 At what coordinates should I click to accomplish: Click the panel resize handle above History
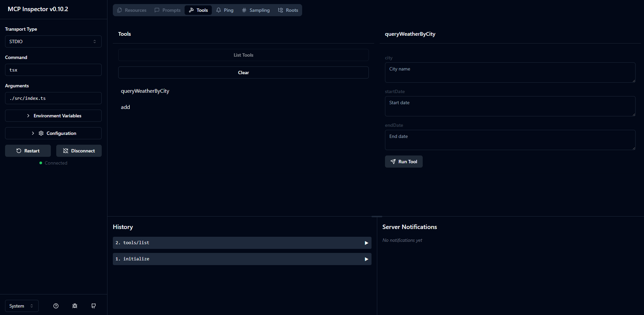tap(377, 216)
